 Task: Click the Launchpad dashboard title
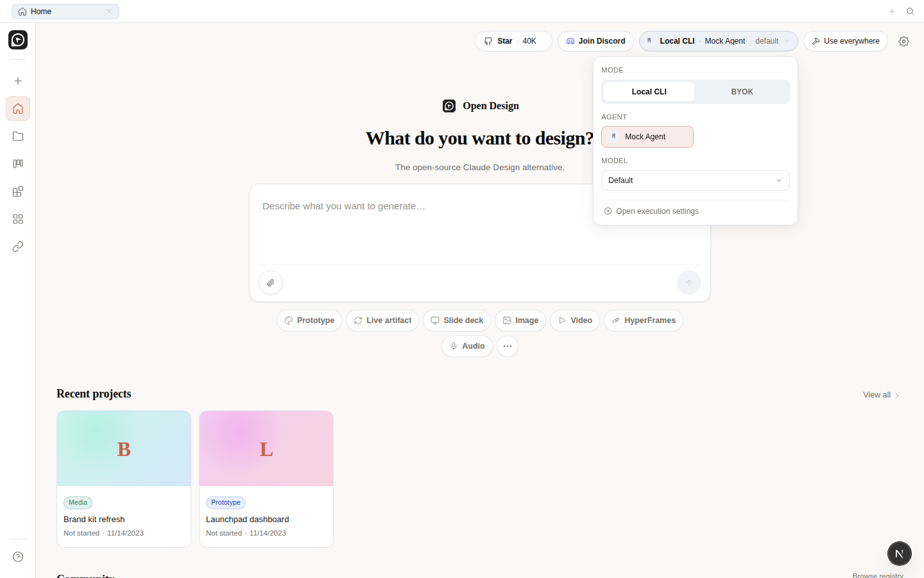pos(248,520)
